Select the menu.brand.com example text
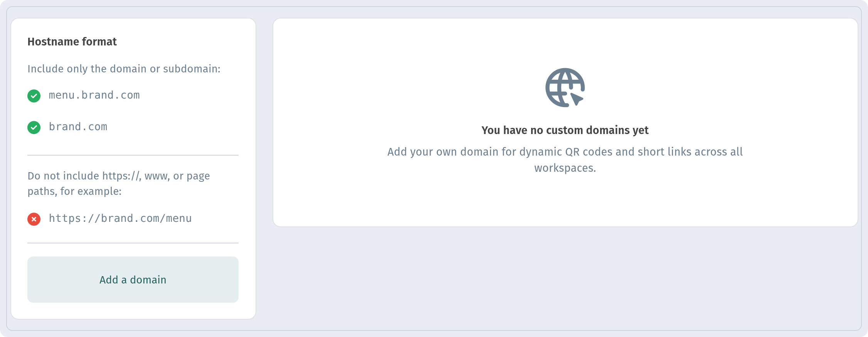 tap(94, 95)
